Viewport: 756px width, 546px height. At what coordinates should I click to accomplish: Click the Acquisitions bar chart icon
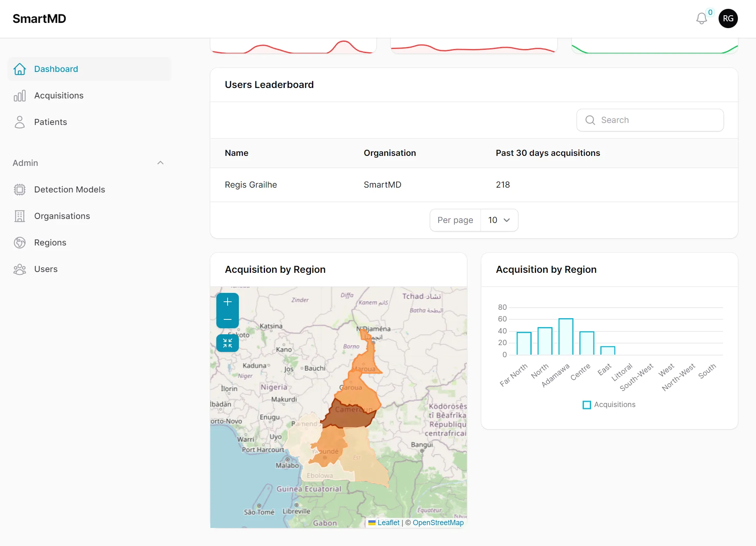coord(19,96)
